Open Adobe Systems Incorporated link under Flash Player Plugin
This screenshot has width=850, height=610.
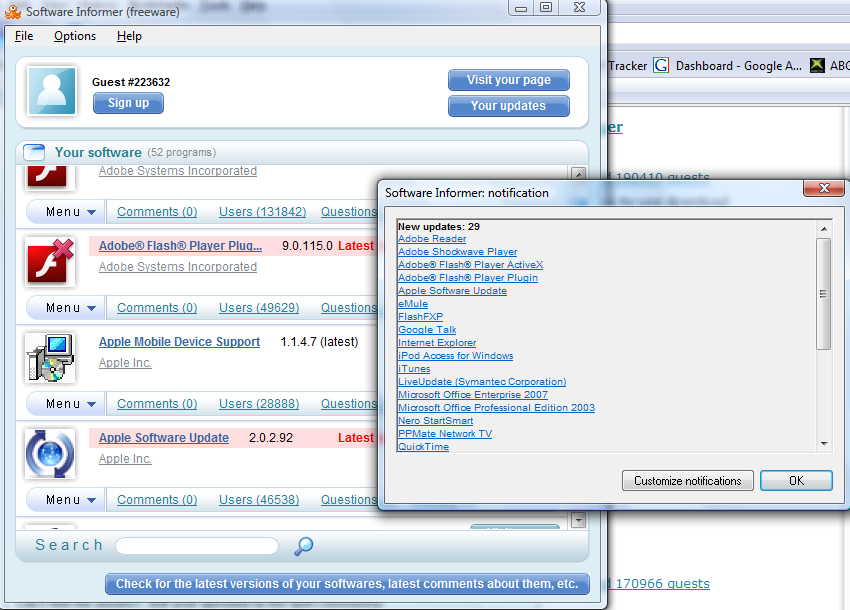pyautogui.click(x=178, y=267)
